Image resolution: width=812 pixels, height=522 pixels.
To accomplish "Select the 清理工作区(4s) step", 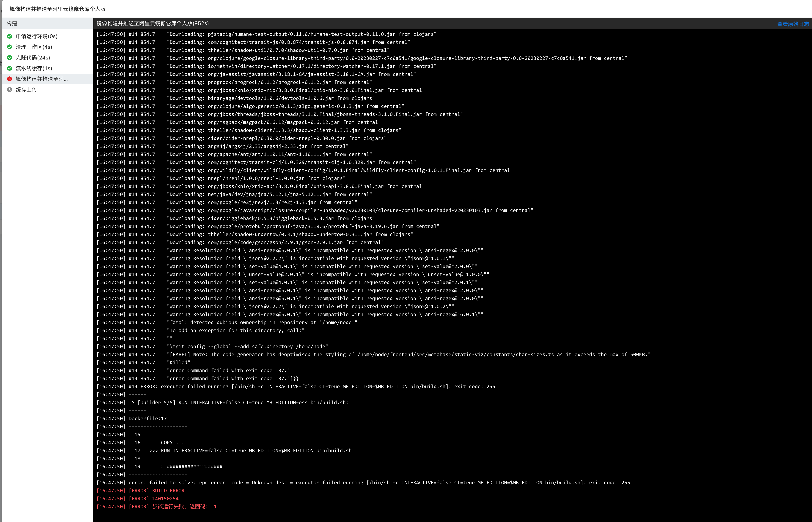I will (x=34, y=47).
